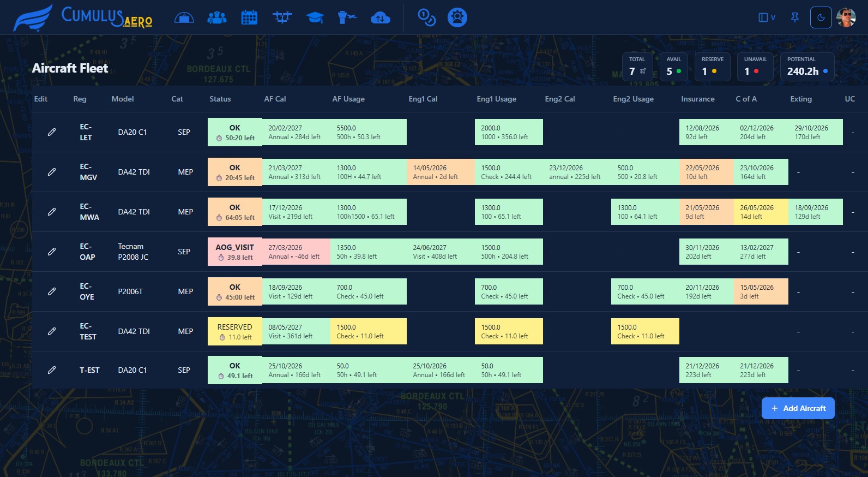
Task: Click Eng1 Cal 24/06/2027 Visit 408d left
Action: click(441, 252)
